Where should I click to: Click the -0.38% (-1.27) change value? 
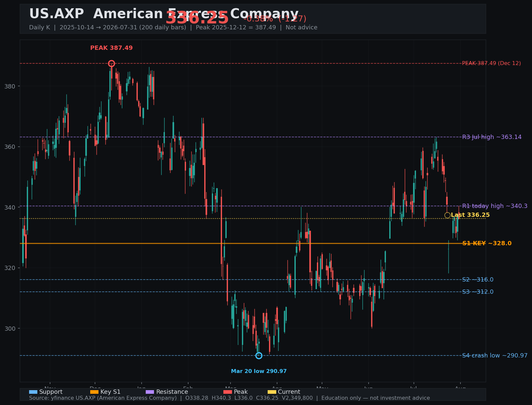(275, 19)
